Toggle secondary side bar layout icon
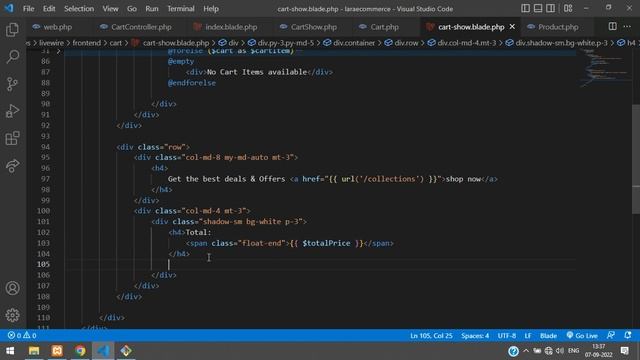The height and width of the screenshot is (360, 640). tap(551, 8)
